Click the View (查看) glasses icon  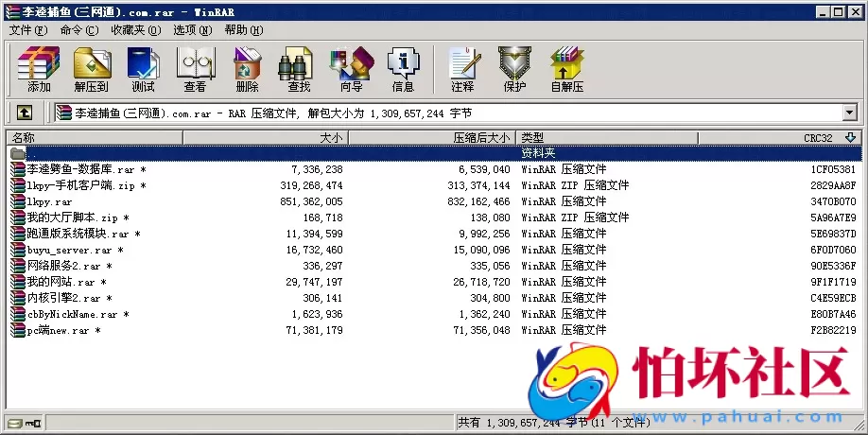click(x=196, y=69)
